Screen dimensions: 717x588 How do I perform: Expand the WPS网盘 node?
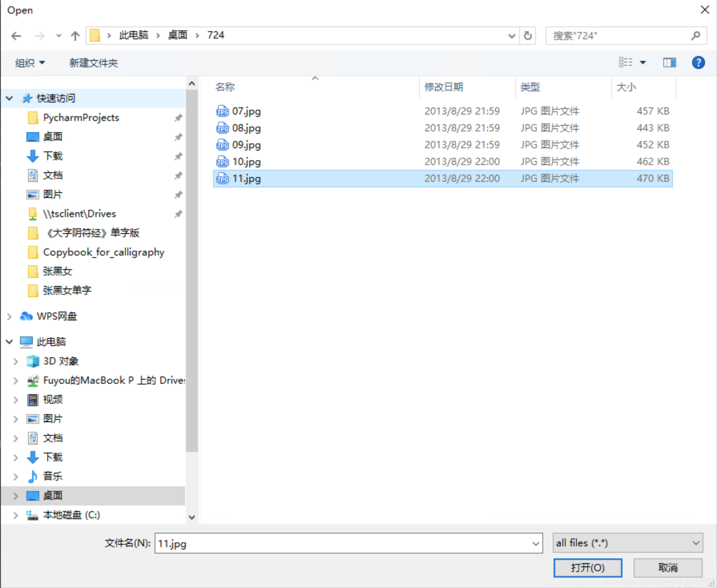click(9, 316)
